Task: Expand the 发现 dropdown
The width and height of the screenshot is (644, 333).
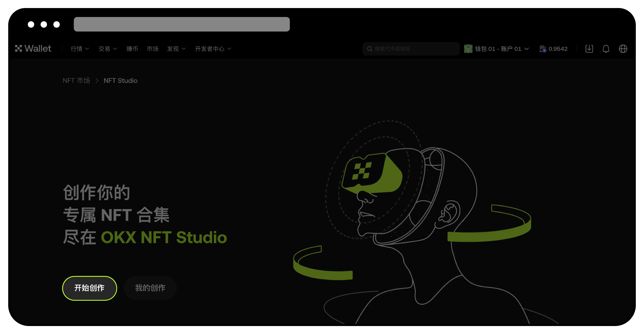Action: tap(176, 49)
